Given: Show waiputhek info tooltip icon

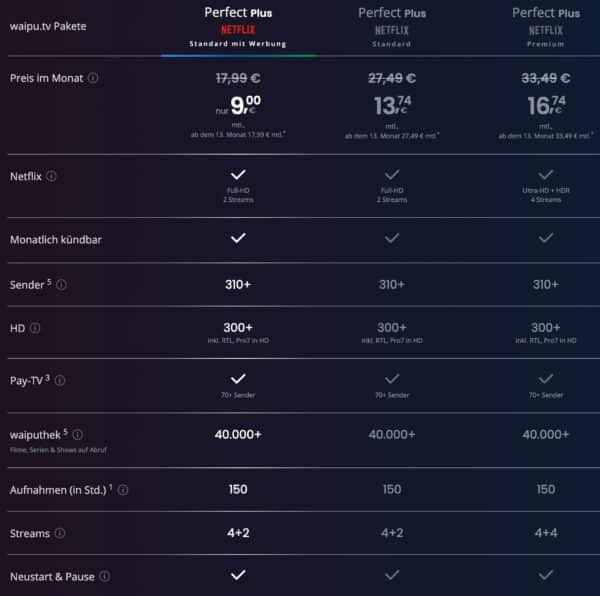Looking at the screenshot, I should pyautogui.click(x=77, y=434).
